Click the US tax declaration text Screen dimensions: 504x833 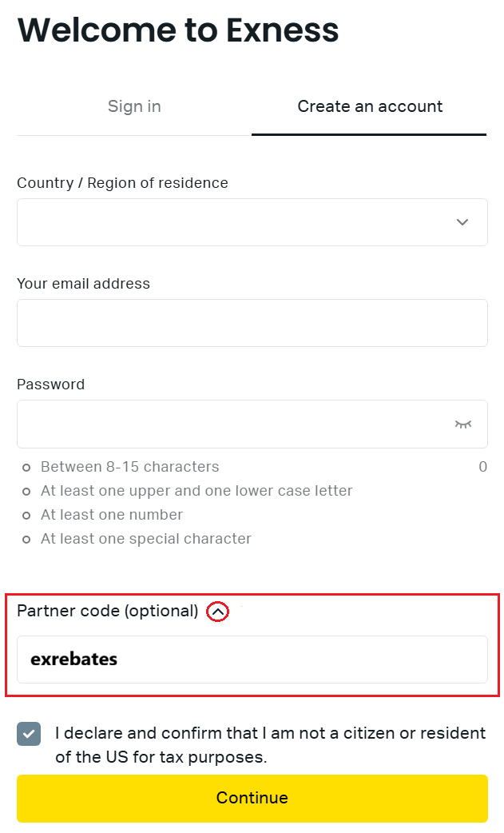(x=270, y=744)
